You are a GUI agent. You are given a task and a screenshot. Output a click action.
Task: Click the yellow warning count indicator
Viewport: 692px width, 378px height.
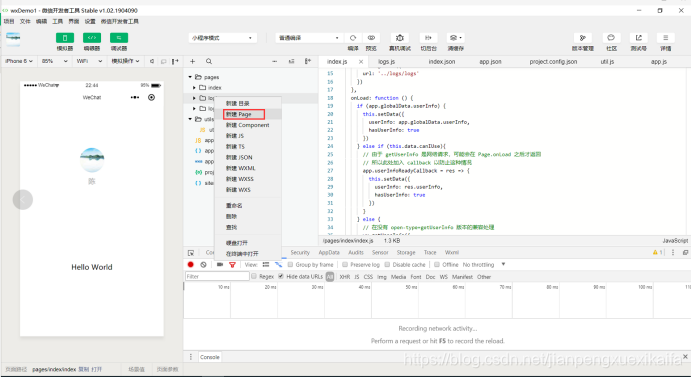tap(658, 253)
